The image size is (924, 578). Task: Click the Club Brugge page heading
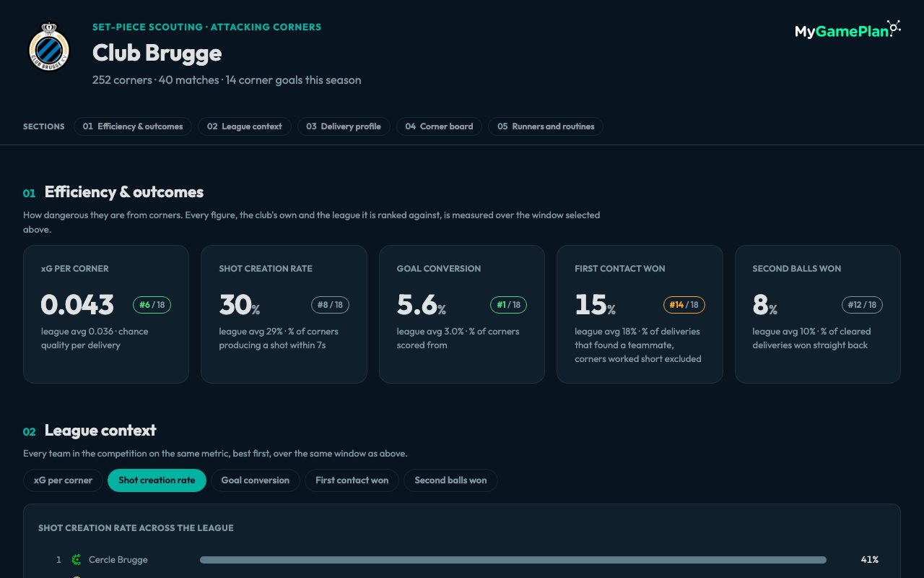157,53
